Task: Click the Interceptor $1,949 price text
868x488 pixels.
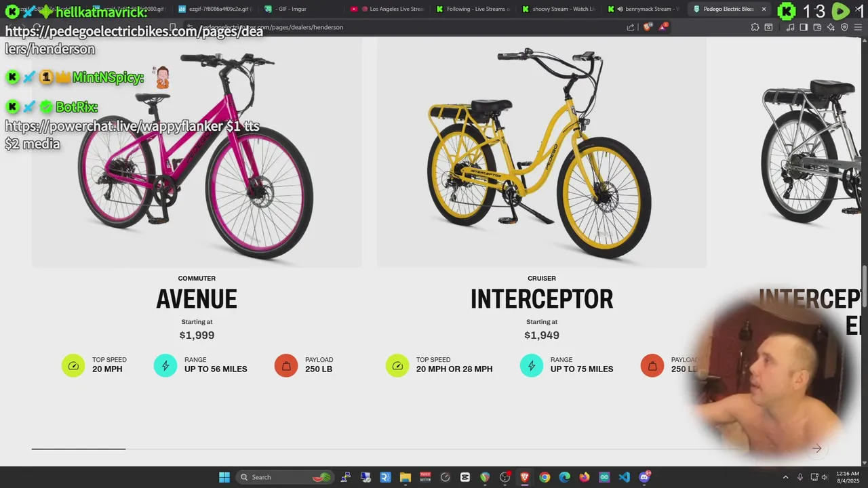Action: pyautogui.click(x=542, y=335)
